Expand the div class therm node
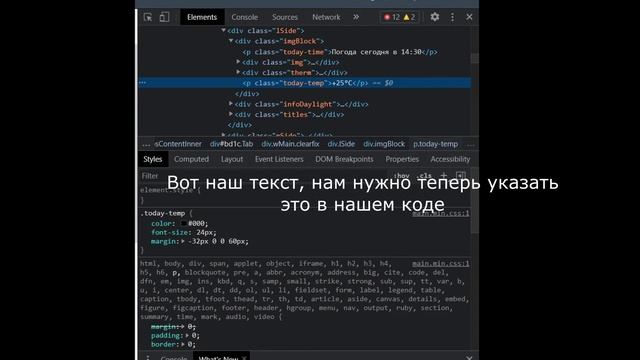This screenshot has width=640, height=360. pos(238,72)
